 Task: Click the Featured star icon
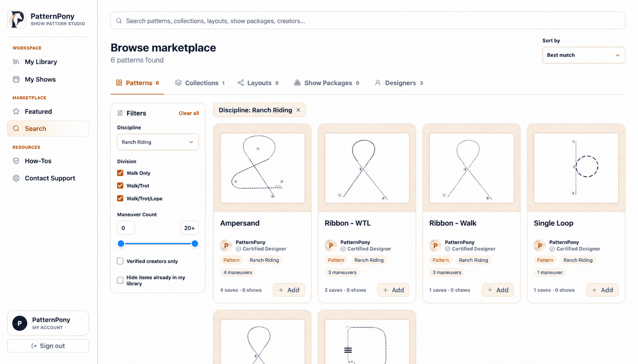click(16, 111)
